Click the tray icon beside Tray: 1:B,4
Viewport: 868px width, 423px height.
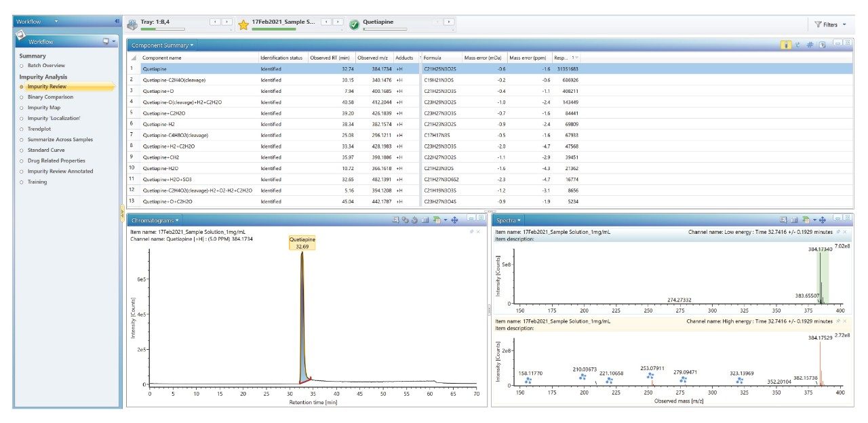coord(132,24)
